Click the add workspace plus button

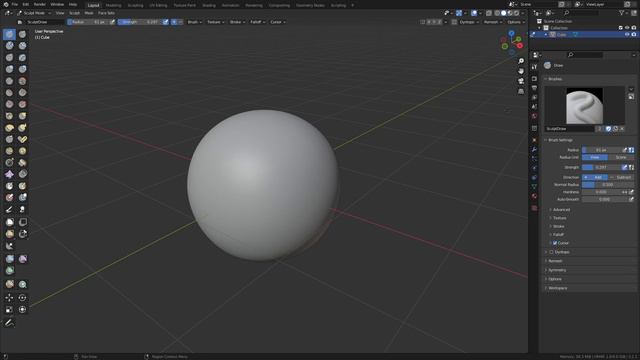point(353,5)
